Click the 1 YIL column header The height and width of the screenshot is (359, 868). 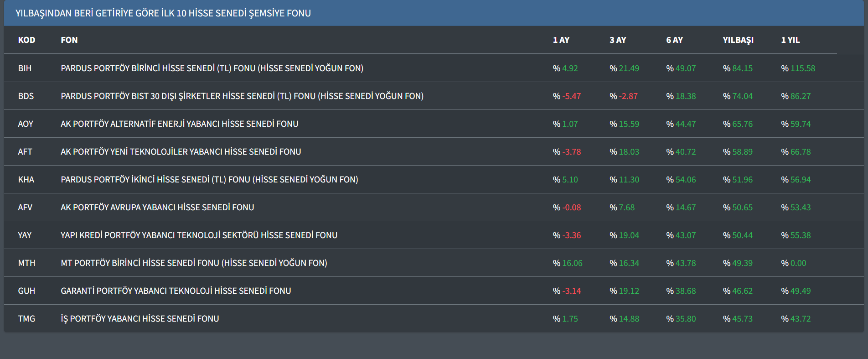pos(790,40)
